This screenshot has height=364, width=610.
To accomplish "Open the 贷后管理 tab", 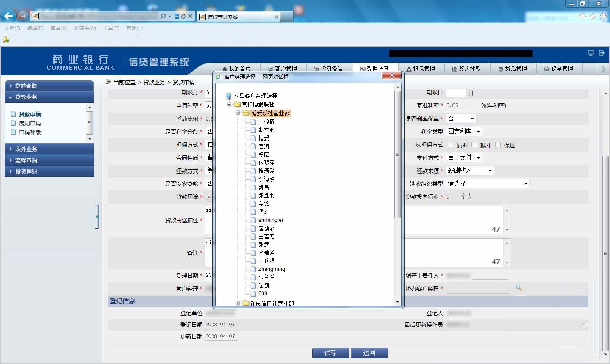I will tap(513, 69).
